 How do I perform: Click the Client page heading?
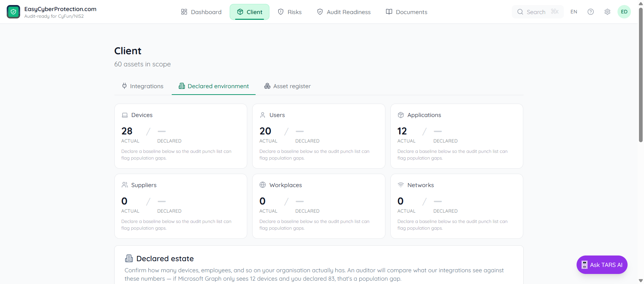[x=128, y=51]
